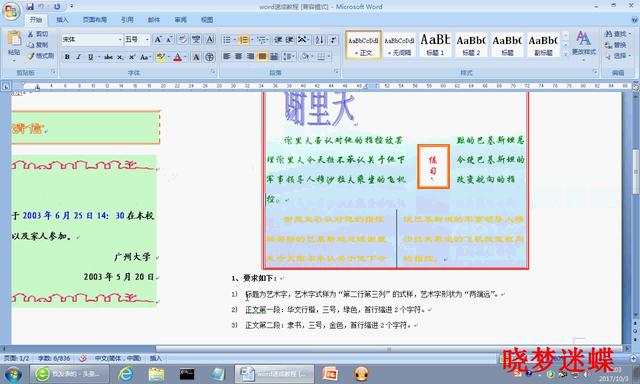
Task: Click the Grow Font icon
Action: pos(158,40)
